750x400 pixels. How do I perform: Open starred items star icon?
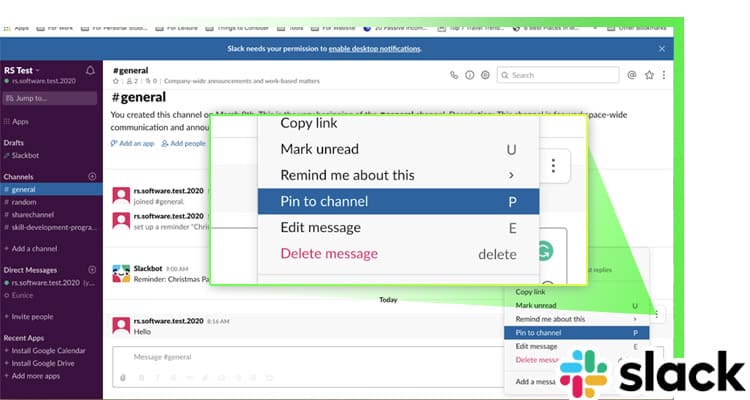click(649, 75)
